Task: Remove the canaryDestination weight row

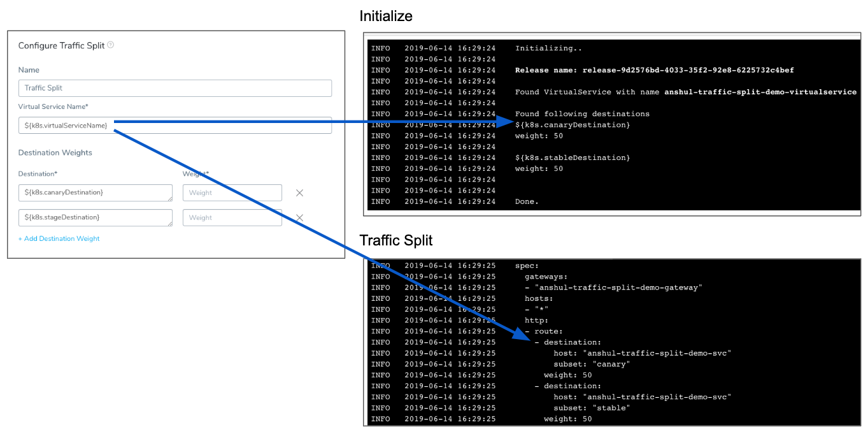Action: tap(299, 192)
